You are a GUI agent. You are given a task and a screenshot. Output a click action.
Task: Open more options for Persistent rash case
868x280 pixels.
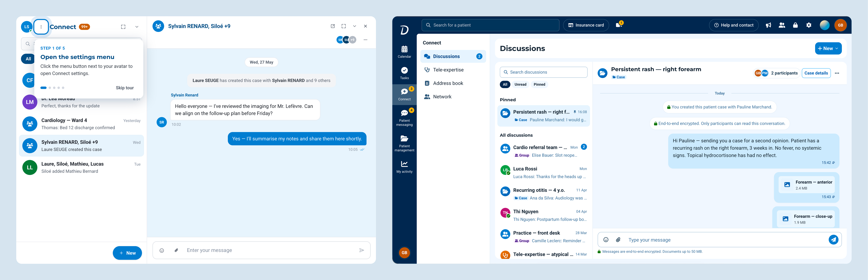tap(837, 73)
